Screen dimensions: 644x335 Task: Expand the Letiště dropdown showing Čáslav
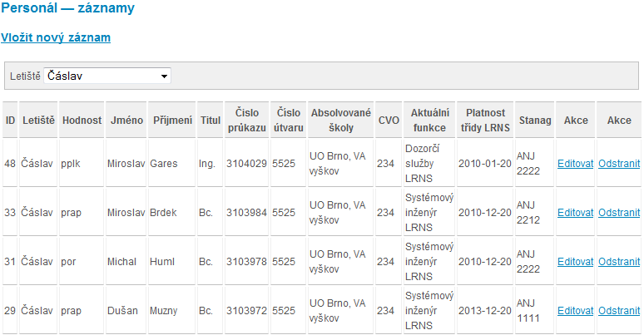click(x=107, y=76)
